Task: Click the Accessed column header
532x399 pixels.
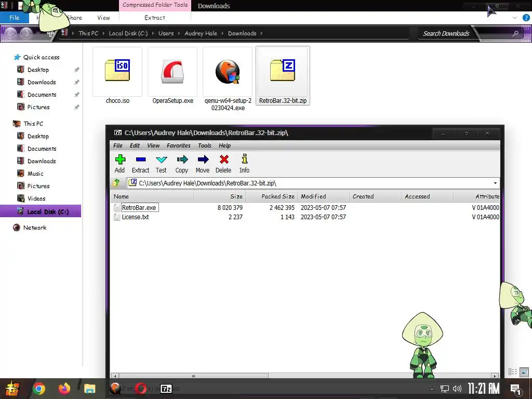Action: pyautogui.click(x=427, y=196)
